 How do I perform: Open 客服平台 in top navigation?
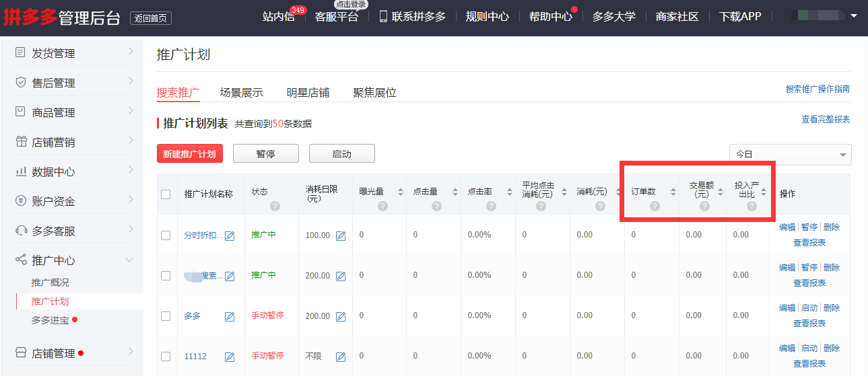pyautogui.click(x=337, y=16)
